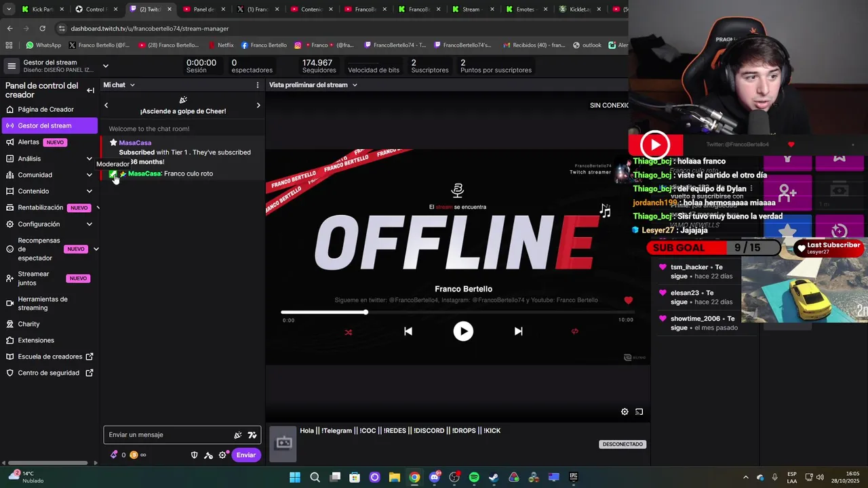The height and width of the screenshot is (488, 868).
Task: Send the chat message with Enviar
Action: click(x=246, y=455)
